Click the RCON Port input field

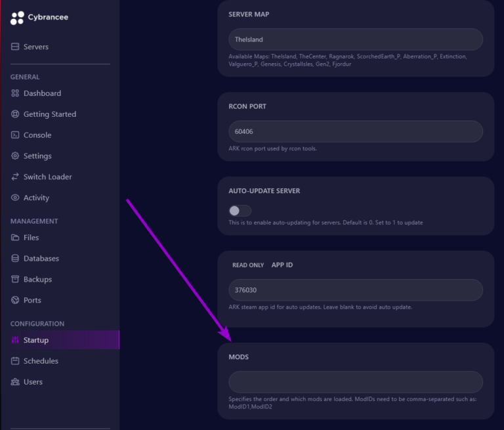[x=356, y=131]
